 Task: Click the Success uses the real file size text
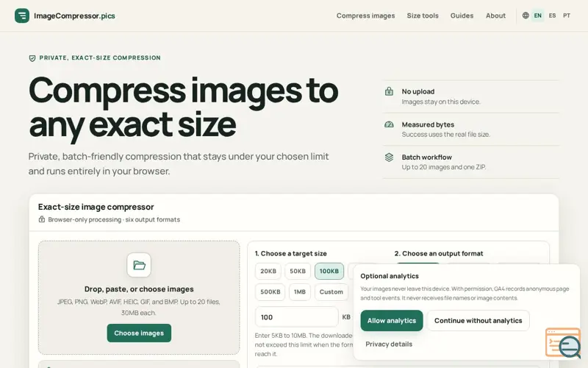446,135
